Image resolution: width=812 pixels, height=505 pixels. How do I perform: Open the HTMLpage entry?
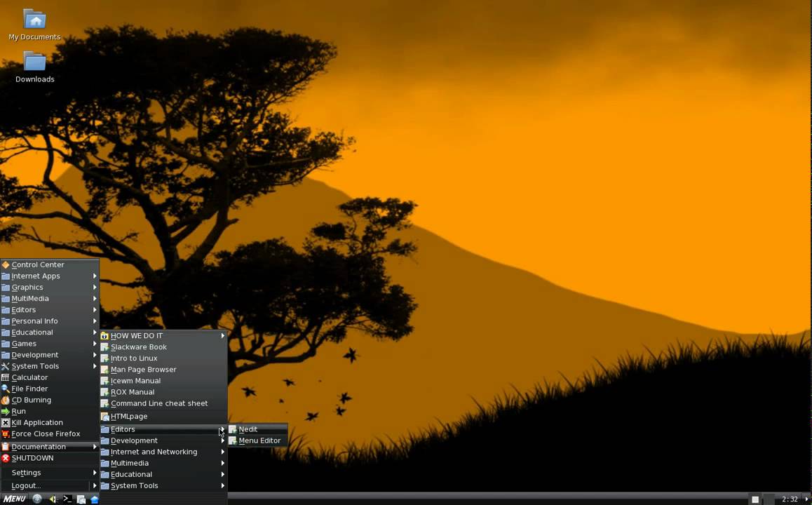163,417
